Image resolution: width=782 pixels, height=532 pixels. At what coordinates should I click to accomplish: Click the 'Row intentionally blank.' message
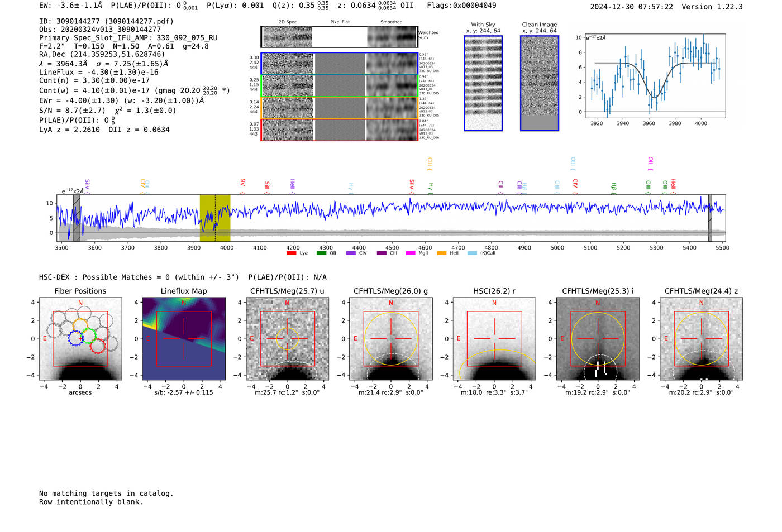[91, 502]
